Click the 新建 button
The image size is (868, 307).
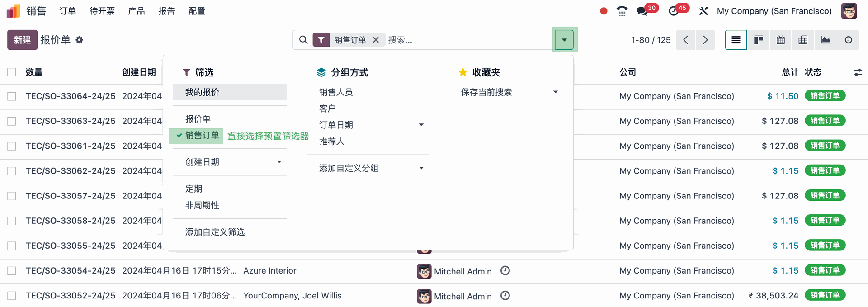22,40
